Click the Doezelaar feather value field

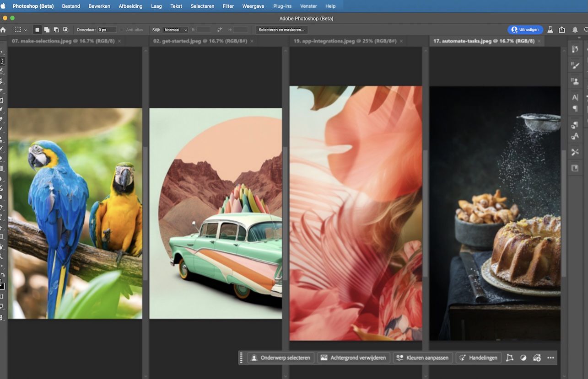point(106,29)
